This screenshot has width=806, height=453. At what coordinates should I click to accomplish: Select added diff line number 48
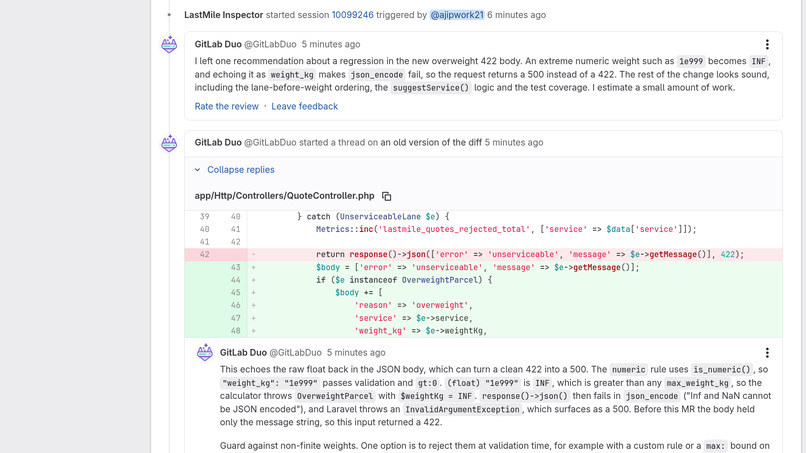(x=235, y=331)
